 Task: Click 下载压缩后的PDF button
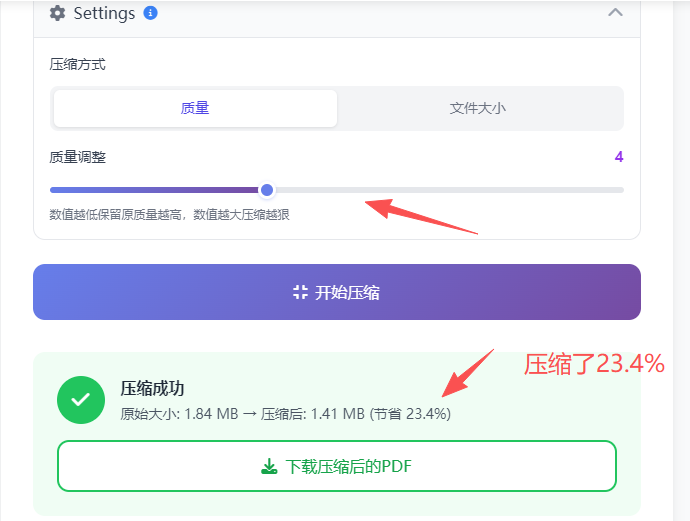(337, 466)
